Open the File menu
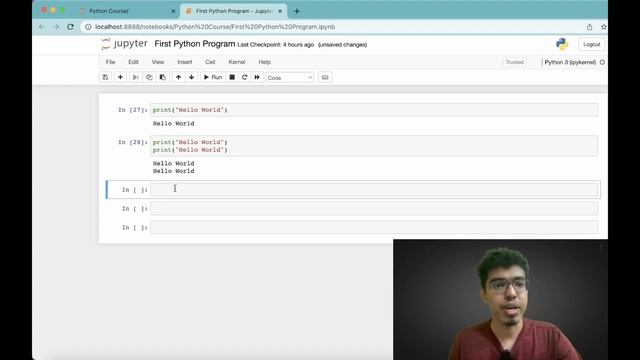Viewport: 640px width, 360px height. (x=110, y=62)
